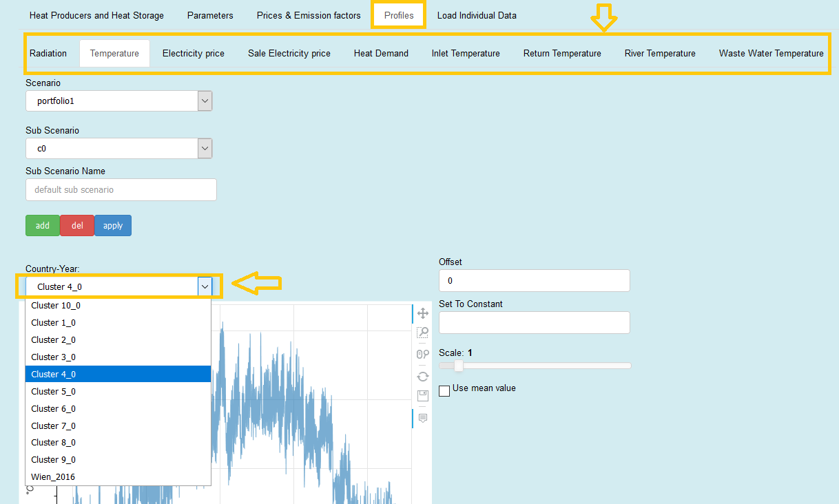Enable the Wheel Zoom chart tool

[423, 354]
